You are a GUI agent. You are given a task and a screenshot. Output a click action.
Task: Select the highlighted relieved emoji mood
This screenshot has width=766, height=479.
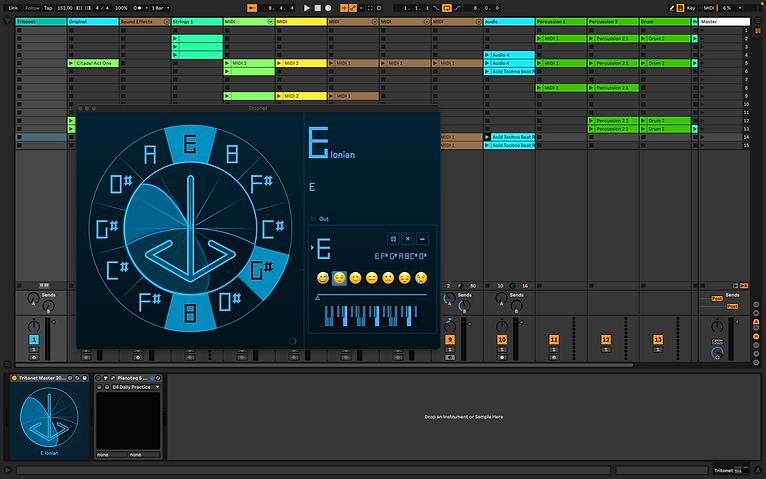pyautogui.click(x=339, y=278)
